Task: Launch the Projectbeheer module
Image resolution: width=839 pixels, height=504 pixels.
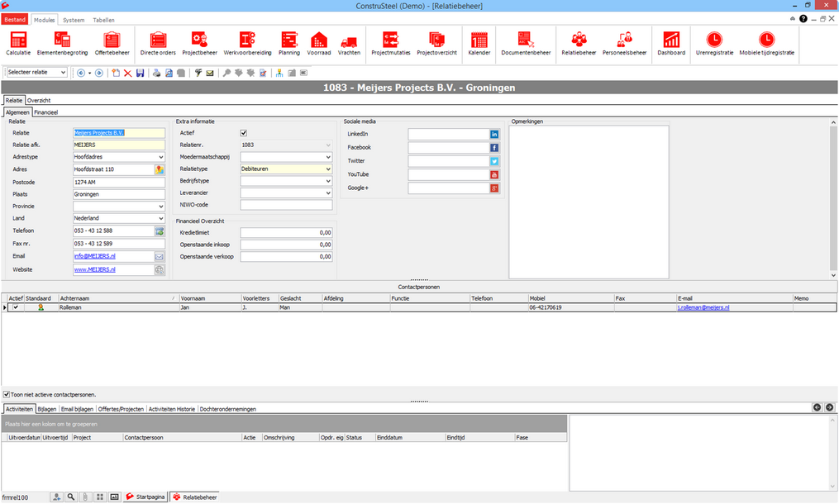Action: tap(199, 43)
